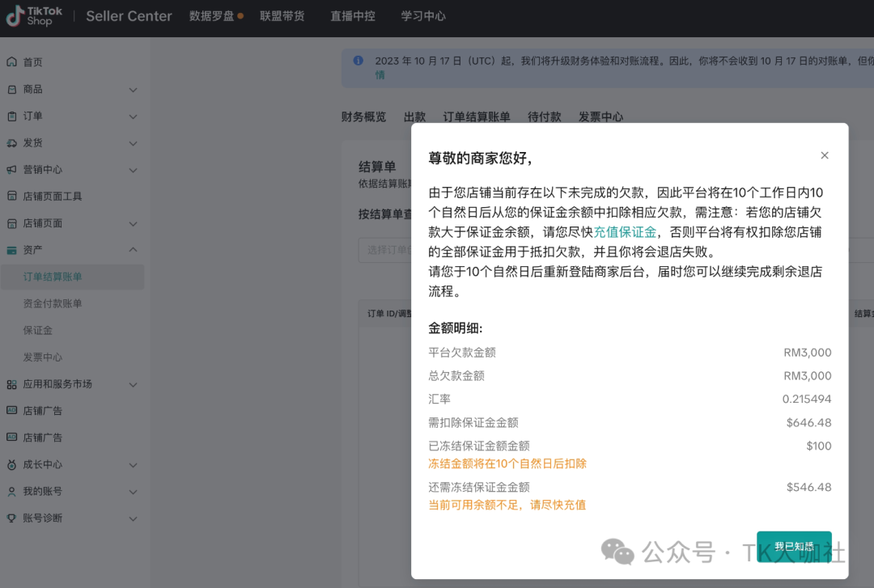The width and height of the screenshot is (874, 588).
Task: Click the home icon beside 首页
Action: (x=11, y=62)
